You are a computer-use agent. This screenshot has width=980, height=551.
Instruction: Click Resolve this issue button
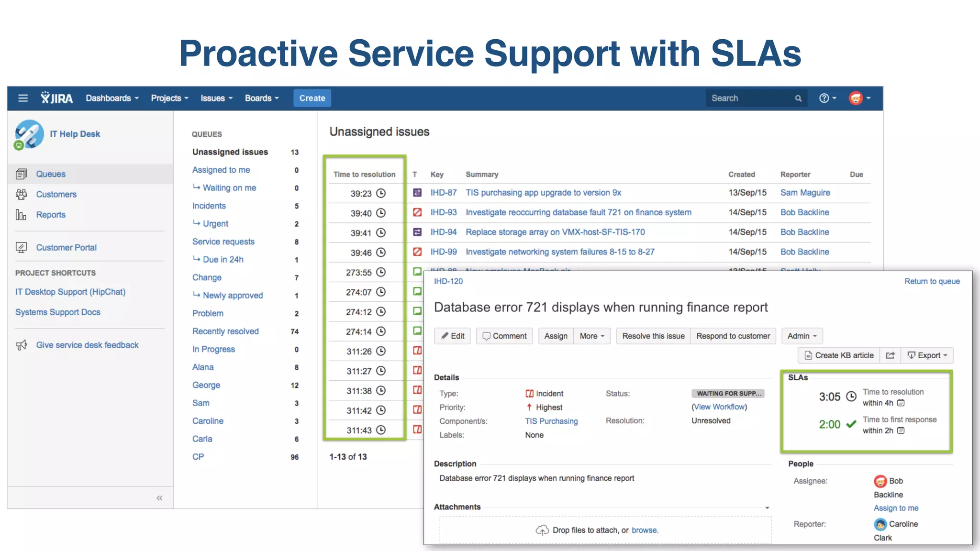[653, 336]
